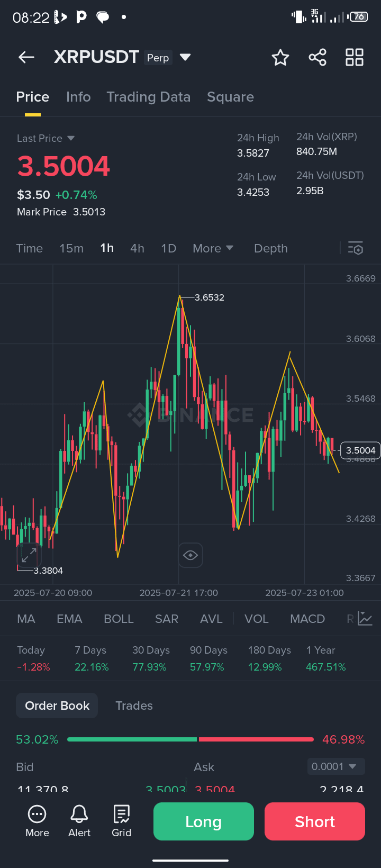Open the More menu at bottom bar
381x868 pixels.
click(37, 821)
